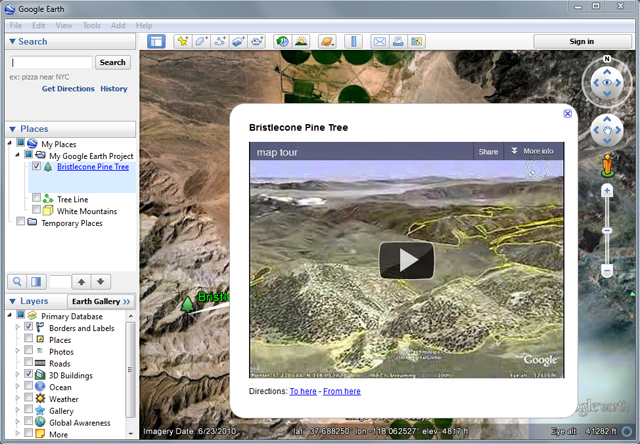Screen dimensions: 640x444
Task: Click the print toolbar icon
Action: (x=398, y=41)
